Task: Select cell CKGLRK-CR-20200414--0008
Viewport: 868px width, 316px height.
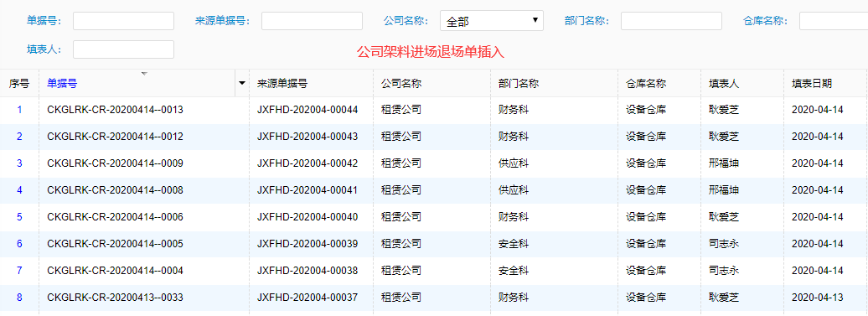Action: pos(115,189)
